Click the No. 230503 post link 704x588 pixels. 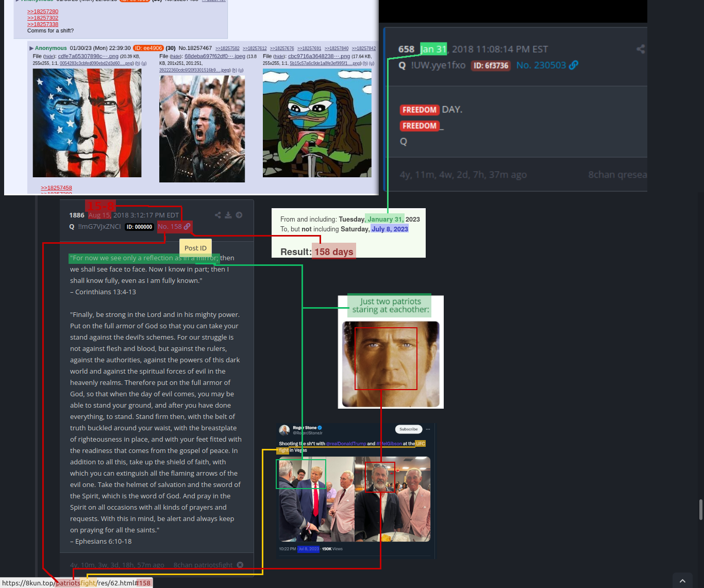click(x=541, y=65)
